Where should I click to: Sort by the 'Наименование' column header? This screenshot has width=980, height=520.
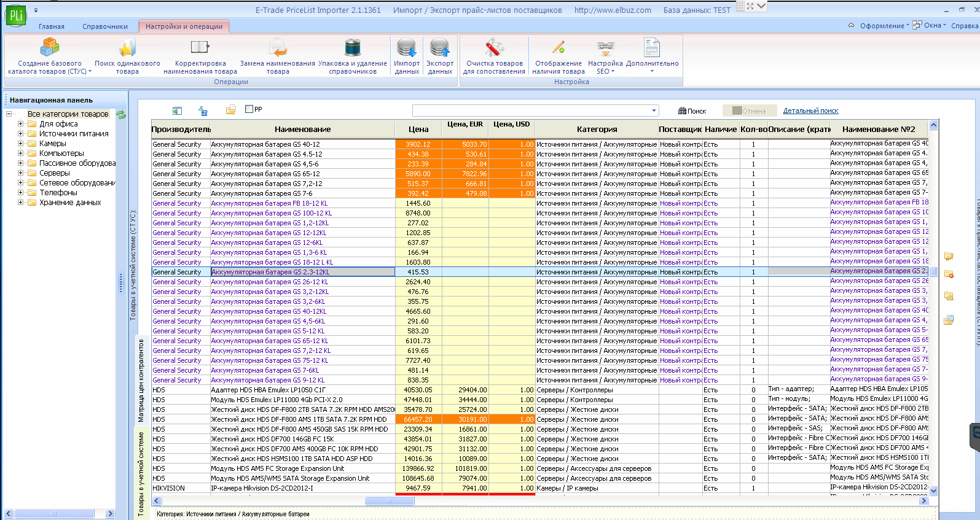(x=303, y=130)
